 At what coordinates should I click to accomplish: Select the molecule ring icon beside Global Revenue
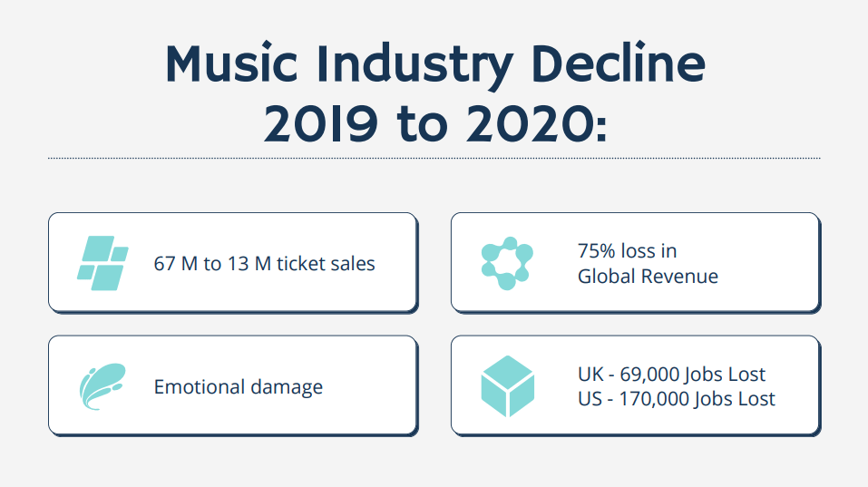pos(507,262)
